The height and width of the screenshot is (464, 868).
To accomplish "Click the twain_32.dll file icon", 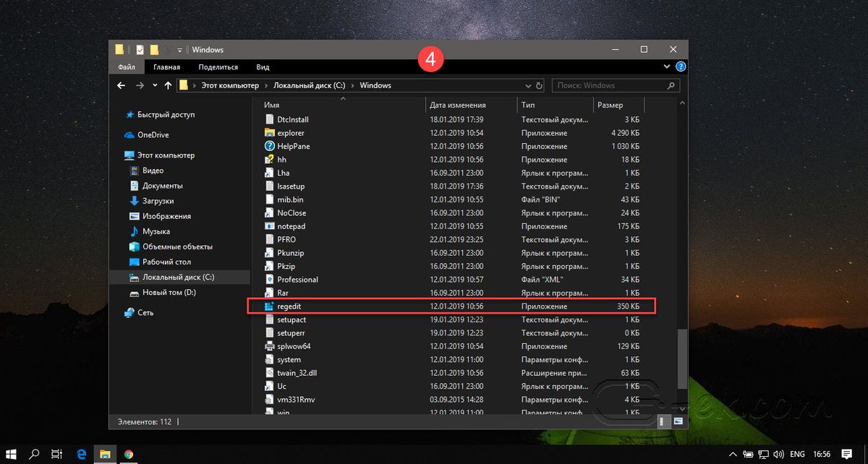I will click(x=270, y=373).
